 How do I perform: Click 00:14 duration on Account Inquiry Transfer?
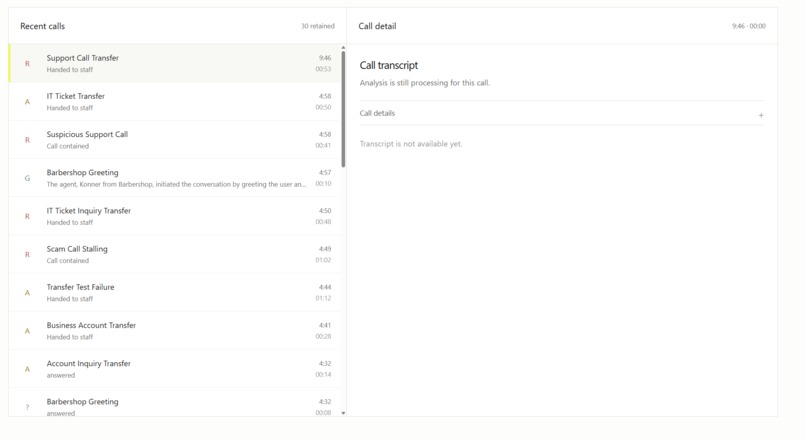(323, 374)
